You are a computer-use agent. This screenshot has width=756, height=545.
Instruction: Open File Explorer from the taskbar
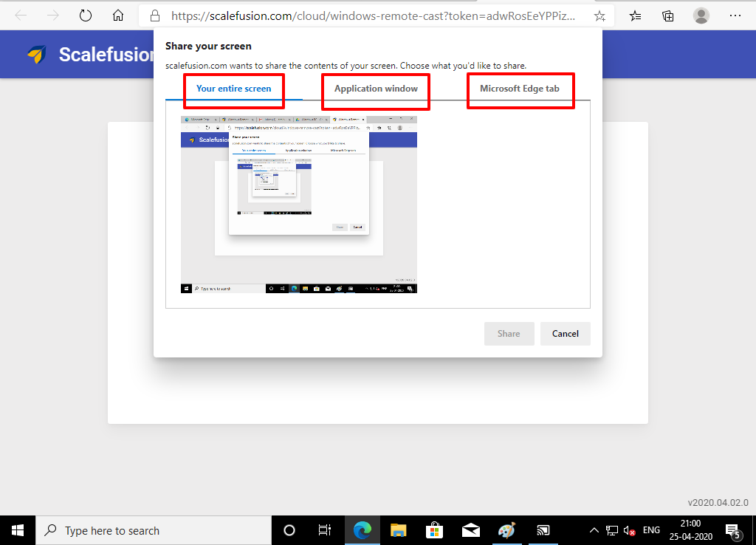point(398,530)
